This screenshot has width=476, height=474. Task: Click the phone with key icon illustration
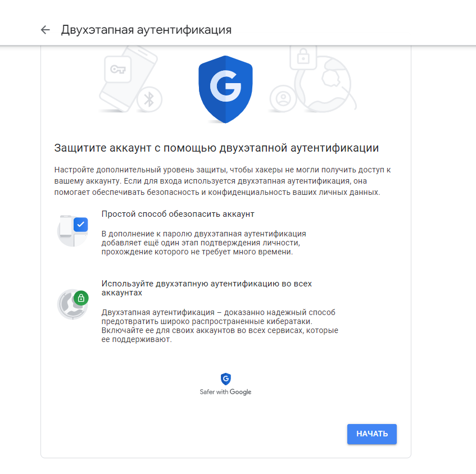tap(128, 79)
